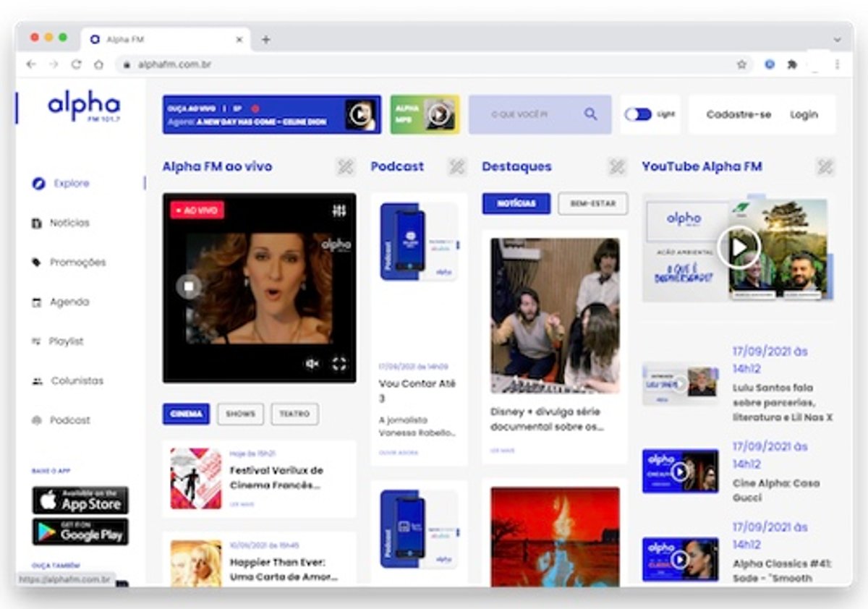Open the red fire article image
This screenshot has width=868, height=609.
pos(555,537)
